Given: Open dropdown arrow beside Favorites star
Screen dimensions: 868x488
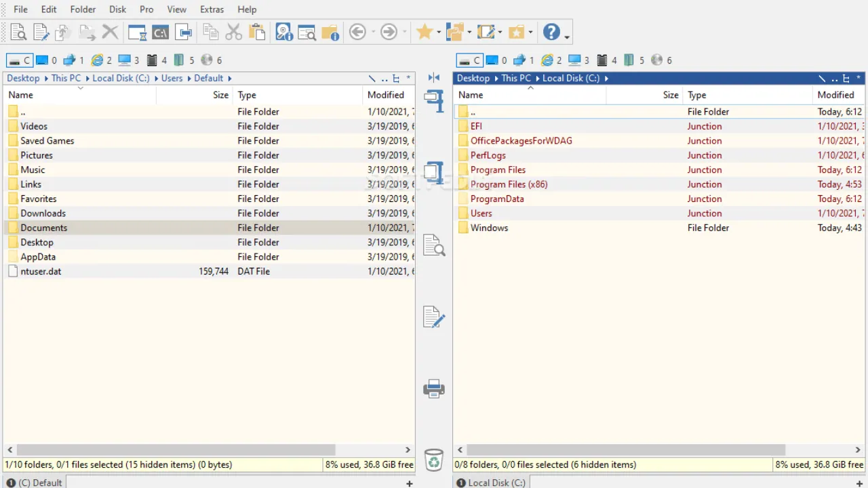Looking at the screenshot, I should coord(439,32).
